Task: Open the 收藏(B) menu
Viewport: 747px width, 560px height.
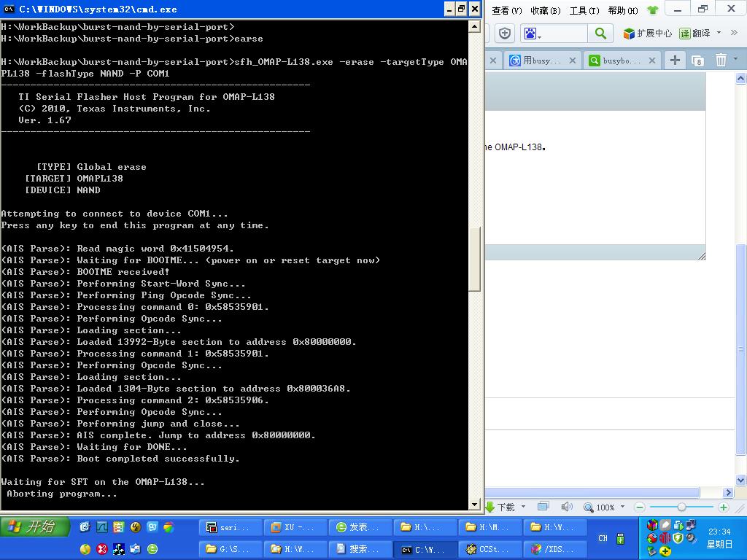Action: point(546,10)
